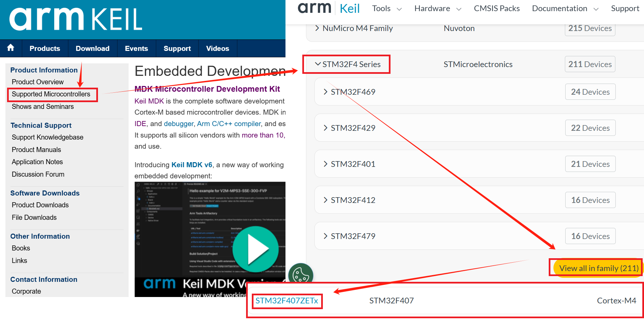Click Arm C/C++ compiler link
This screenshot has height=327, width=644.
pos(229,124)
